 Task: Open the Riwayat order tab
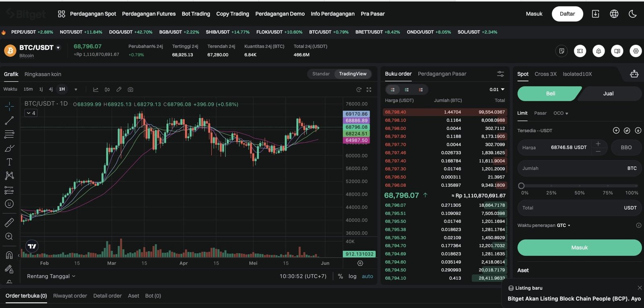coord(70,296)
